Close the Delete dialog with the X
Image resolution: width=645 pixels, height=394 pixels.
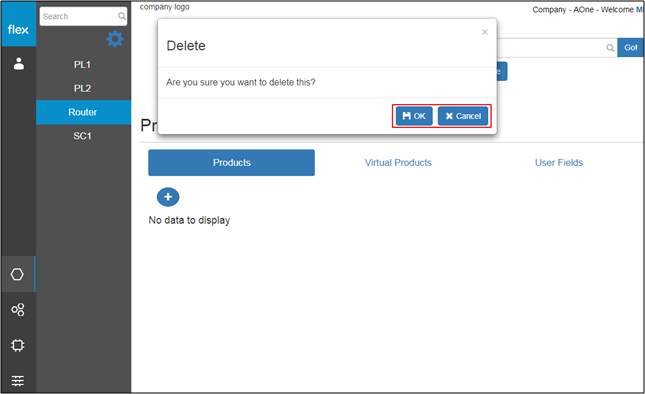[485, 32]
